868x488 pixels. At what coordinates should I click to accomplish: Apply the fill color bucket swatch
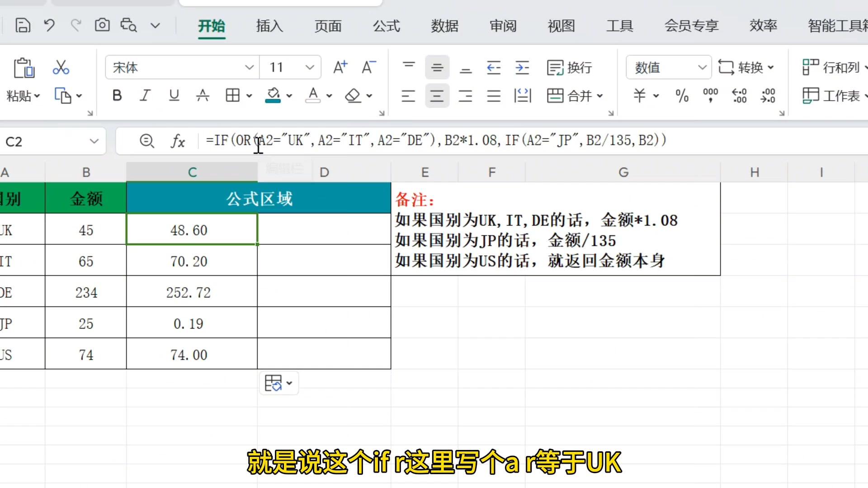tap(273, 95)
